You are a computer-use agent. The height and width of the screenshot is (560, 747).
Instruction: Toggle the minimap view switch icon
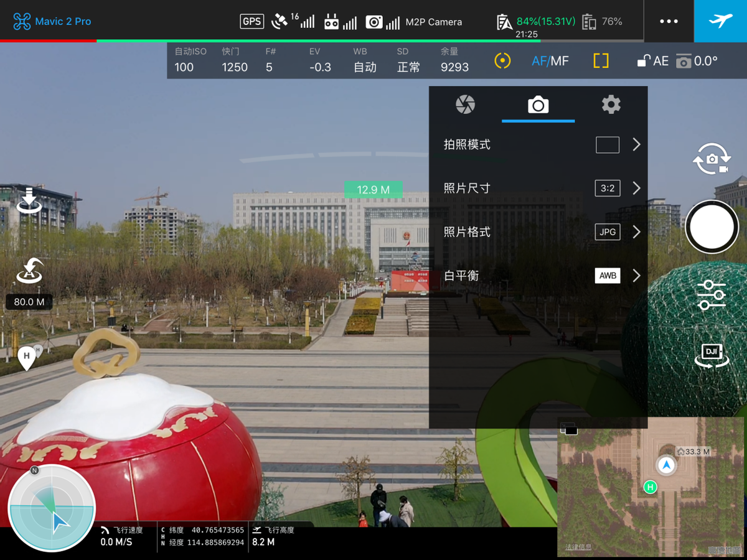tap(569, 429)
